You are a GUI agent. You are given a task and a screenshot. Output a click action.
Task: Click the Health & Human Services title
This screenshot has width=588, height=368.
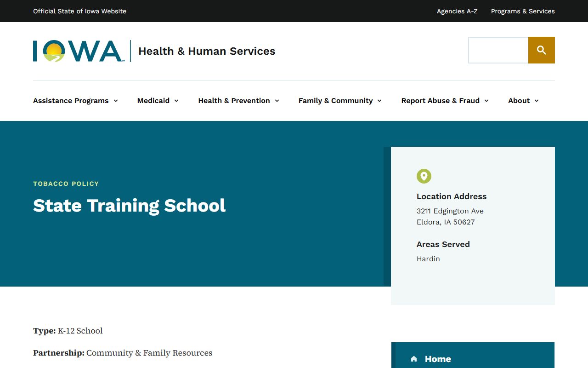point(207,51)
